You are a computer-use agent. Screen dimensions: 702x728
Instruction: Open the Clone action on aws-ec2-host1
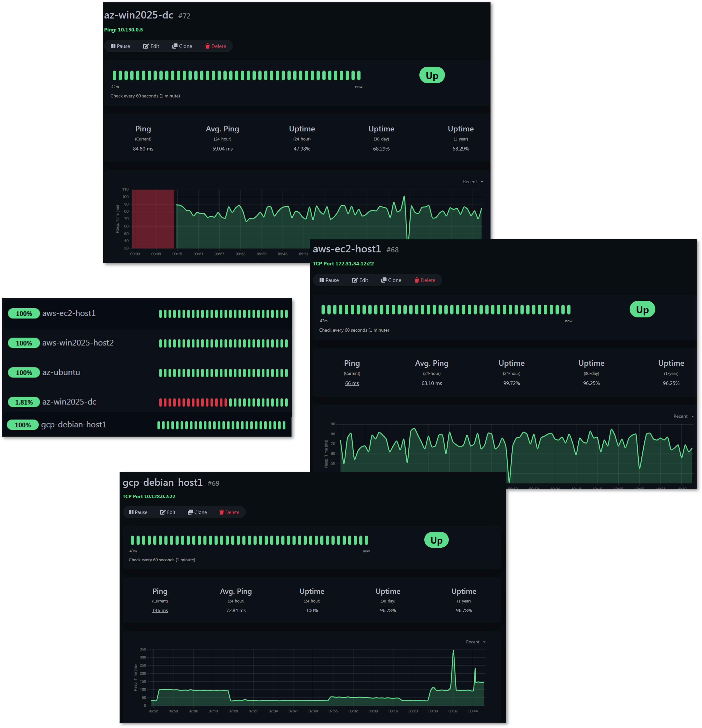click(391, 280)
